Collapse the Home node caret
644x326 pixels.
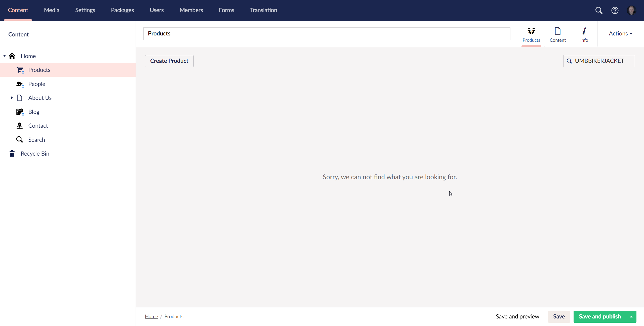pyautogui.click(x=4, y=56)
